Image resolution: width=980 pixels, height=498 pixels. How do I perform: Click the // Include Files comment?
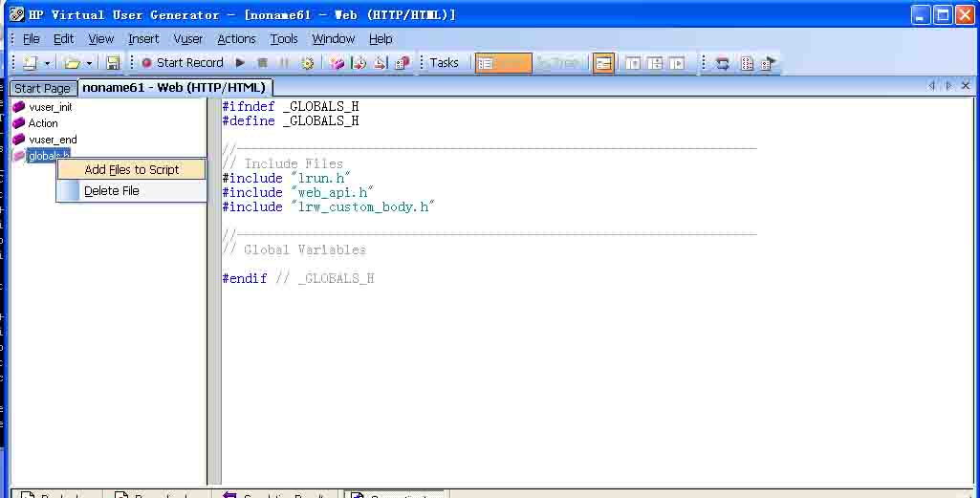click(283, 163)
